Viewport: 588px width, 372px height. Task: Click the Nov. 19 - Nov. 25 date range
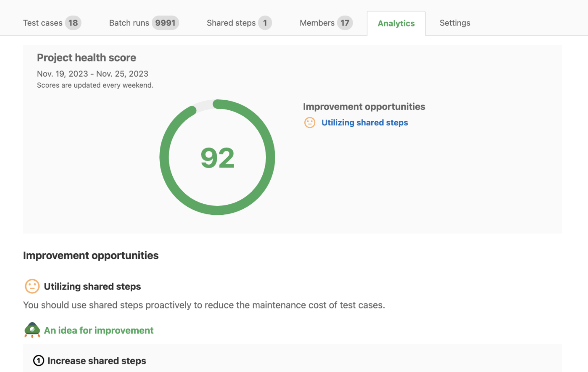(93, 74)
